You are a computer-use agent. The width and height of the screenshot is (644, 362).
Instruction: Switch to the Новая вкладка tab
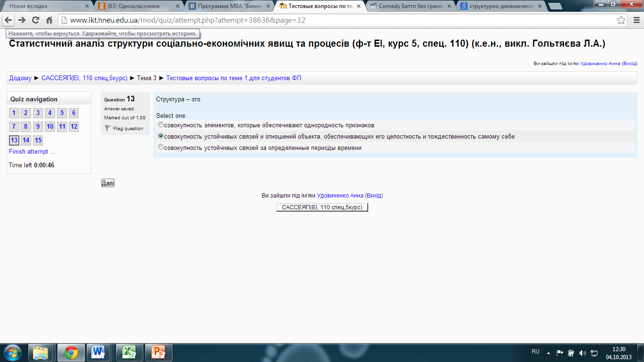tap(46, 6)
